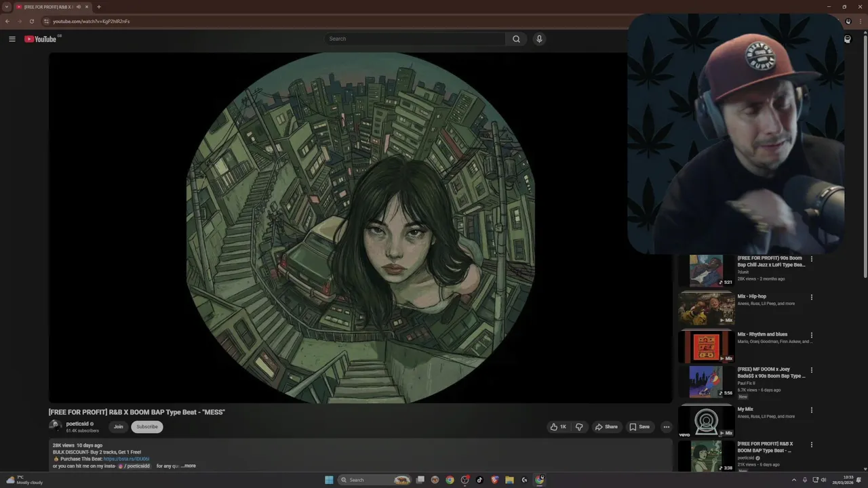Viewport: 868px width, 488px height.
Task: Open options for Mix - Rhythm and blues
Action: [811, 335]
